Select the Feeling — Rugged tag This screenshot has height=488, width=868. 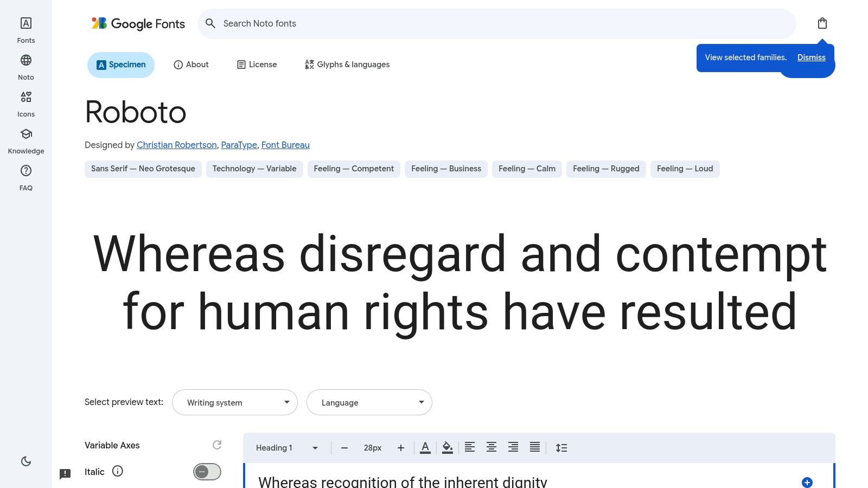tap(606, 169)
